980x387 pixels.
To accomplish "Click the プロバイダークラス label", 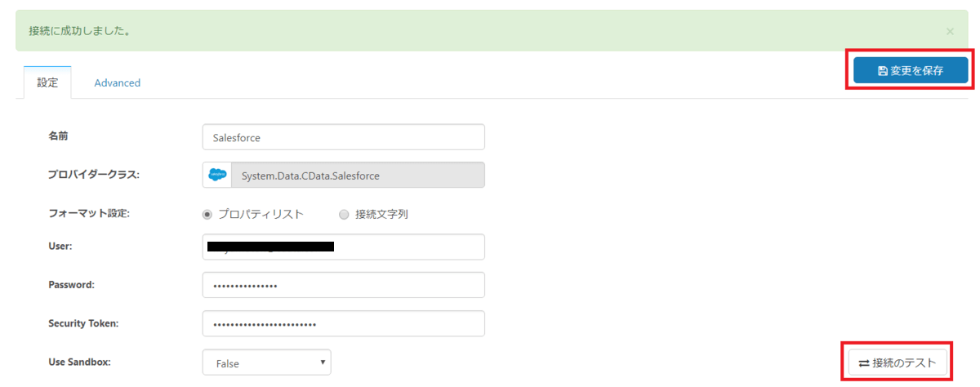I will tap(95, 175).
